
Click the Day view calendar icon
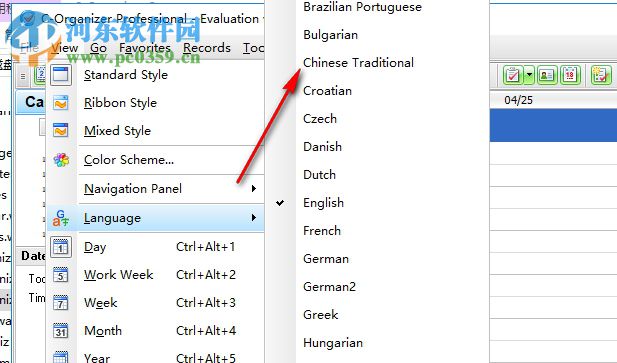click(x=61, y=247)
